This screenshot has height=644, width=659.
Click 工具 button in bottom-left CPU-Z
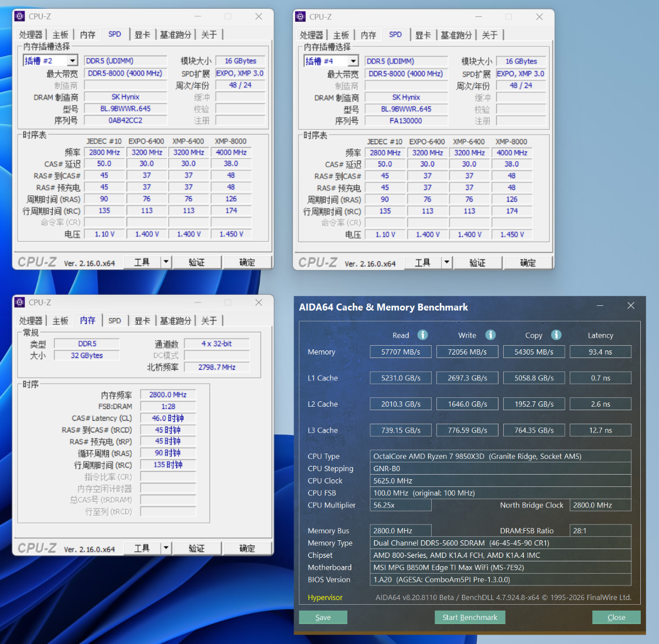coord(142,548)
